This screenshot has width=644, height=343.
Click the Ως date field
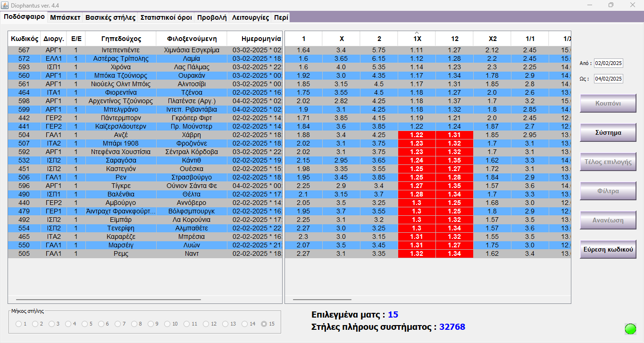pyautogui.click(x=609, y=78)
